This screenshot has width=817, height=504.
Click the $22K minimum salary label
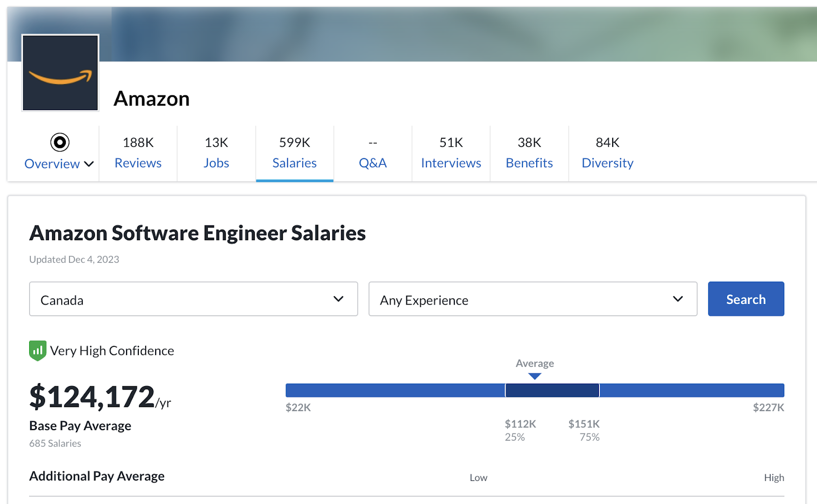[x=298, y=408]
